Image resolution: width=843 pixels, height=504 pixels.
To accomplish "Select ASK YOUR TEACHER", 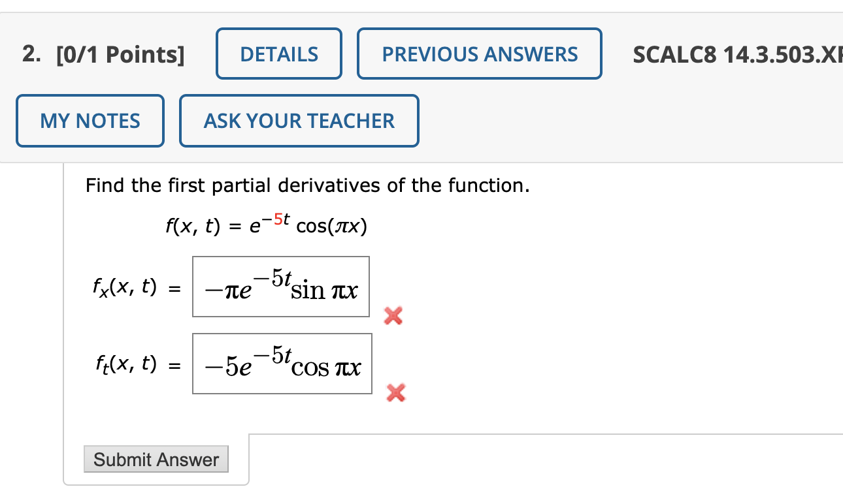I will click(x=299, y=121).
